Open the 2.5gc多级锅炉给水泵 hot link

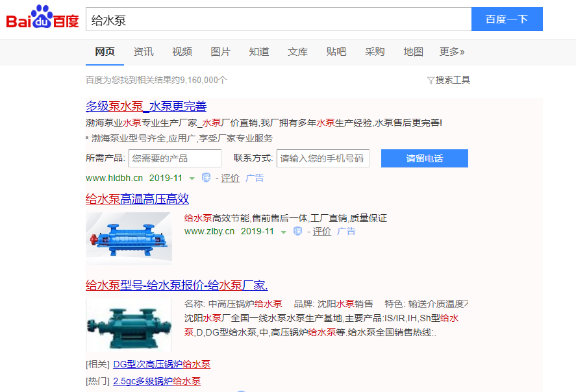click(157, 381)
